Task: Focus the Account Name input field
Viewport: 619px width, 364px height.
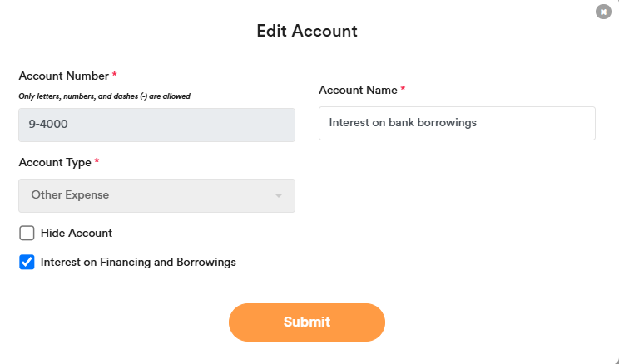Action: click(457, 123)
